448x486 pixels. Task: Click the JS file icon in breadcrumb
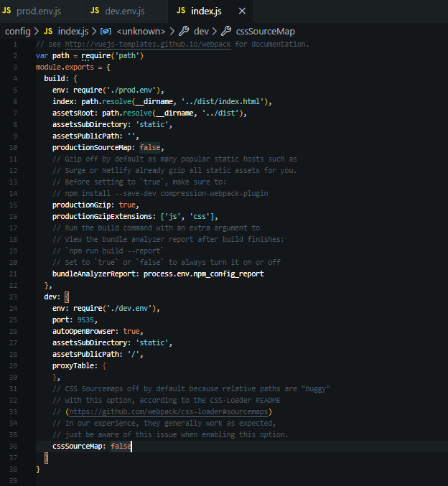[x=48, y=31]
